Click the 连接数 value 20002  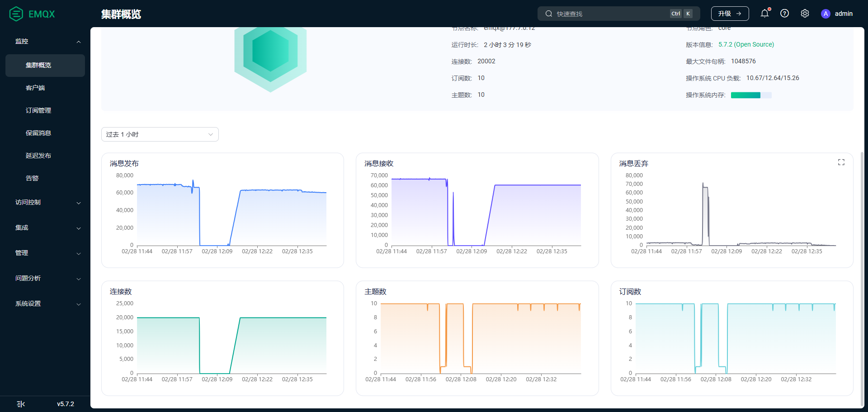click(x=486, y=62)
